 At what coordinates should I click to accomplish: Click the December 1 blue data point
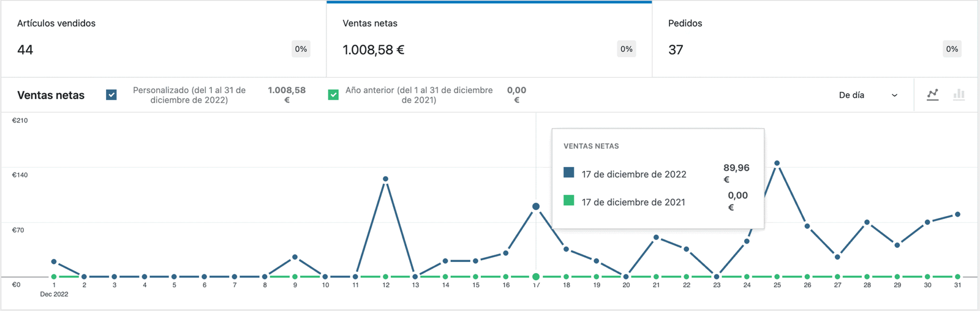pos(54,262)
